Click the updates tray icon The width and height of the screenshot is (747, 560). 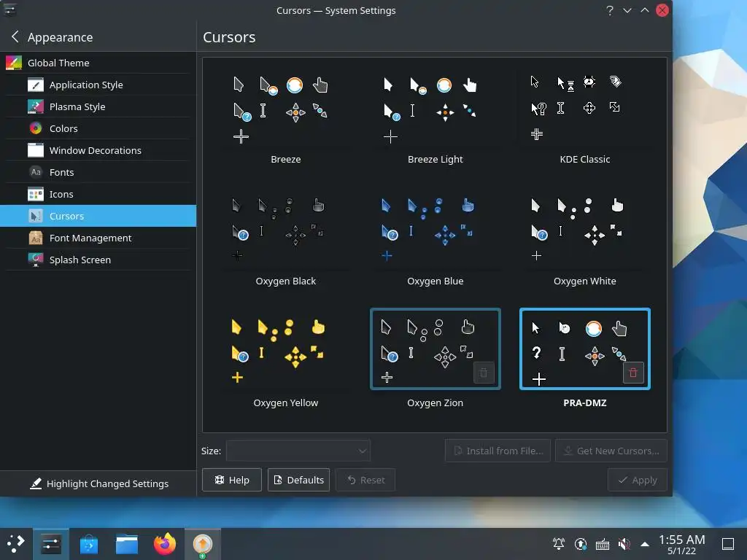[x=581, y=543]
